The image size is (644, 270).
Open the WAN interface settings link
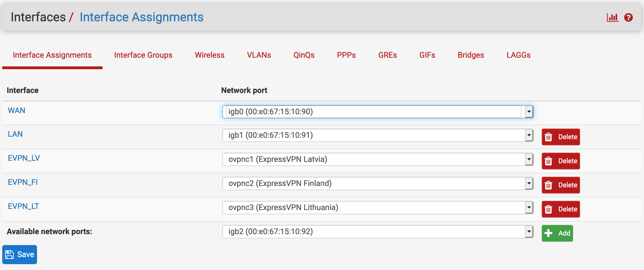coord(16,110)
